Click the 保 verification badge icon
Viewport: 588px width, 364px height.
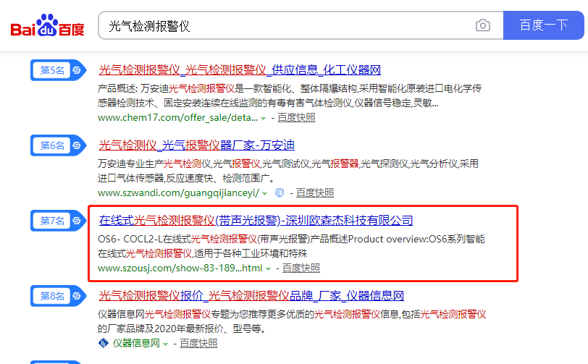[x=280, y=192]
